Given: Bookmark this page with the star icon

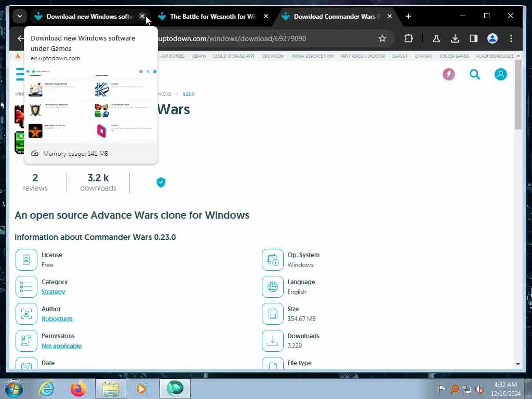Looking at the screenshot, I should (382, 38).
